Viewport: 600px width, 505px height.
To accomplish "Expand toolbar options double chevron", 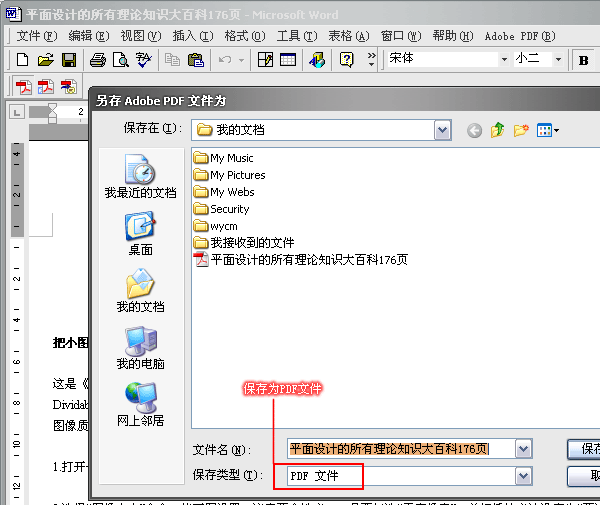I will click(x=371, y=60).
